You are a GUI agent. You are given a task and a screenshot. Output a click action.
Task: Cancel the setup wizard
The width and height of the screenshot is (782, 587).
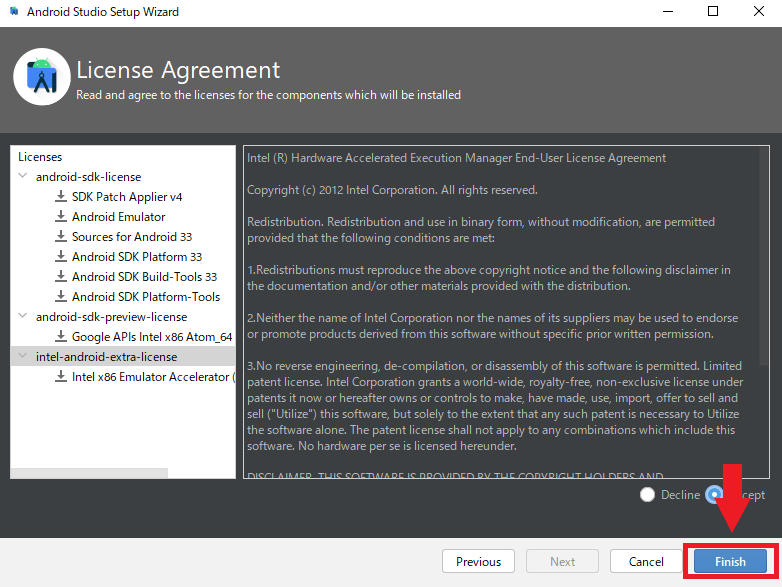click(x=646, y=562)
